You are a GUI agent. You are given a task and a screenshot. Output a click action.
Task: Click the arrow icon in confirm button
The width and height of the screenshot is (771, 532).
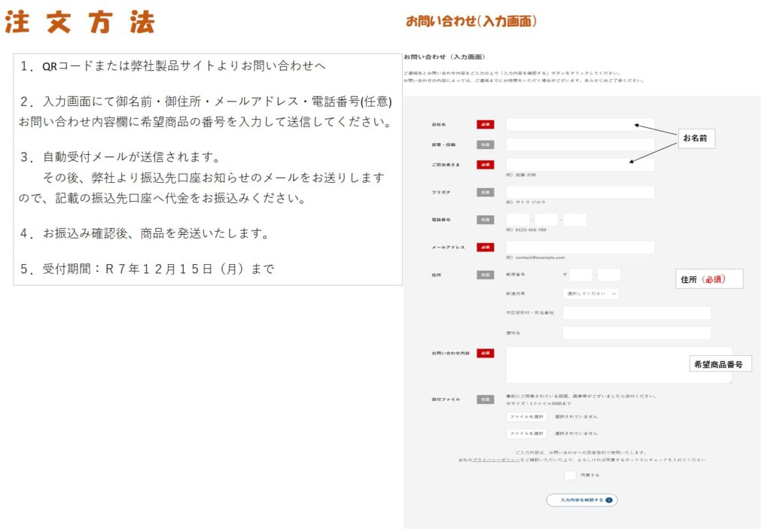(x=608, y=500)
